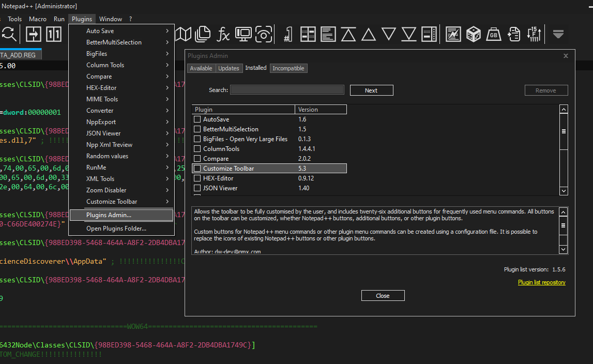
Task: Click the document with left arrow icon
Action: tap(514, 34)
